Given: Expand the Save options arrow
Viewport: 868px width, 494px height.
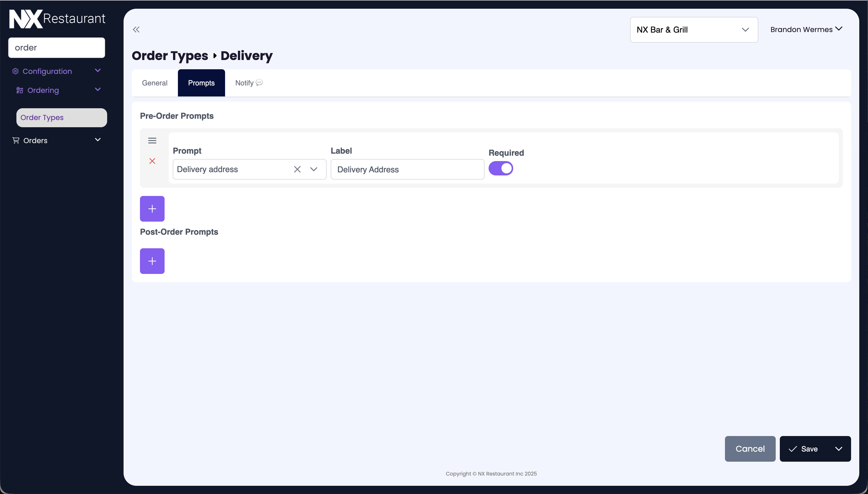Looking at the screenshot, I should click(x=839, y=449).
